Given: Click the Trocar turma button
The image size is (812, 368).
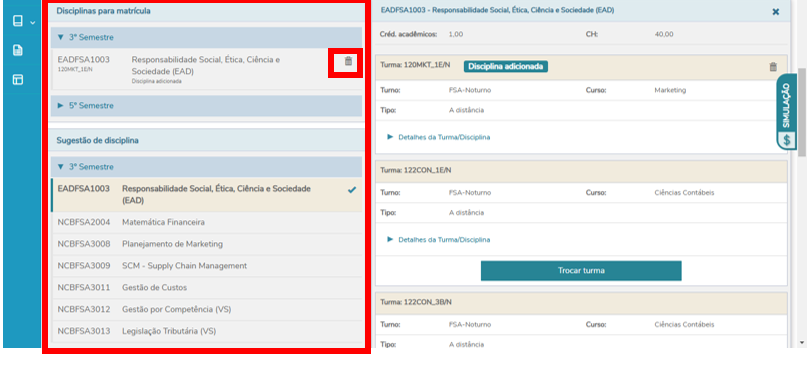Looking at the screenshot, I should coord(581,271).
